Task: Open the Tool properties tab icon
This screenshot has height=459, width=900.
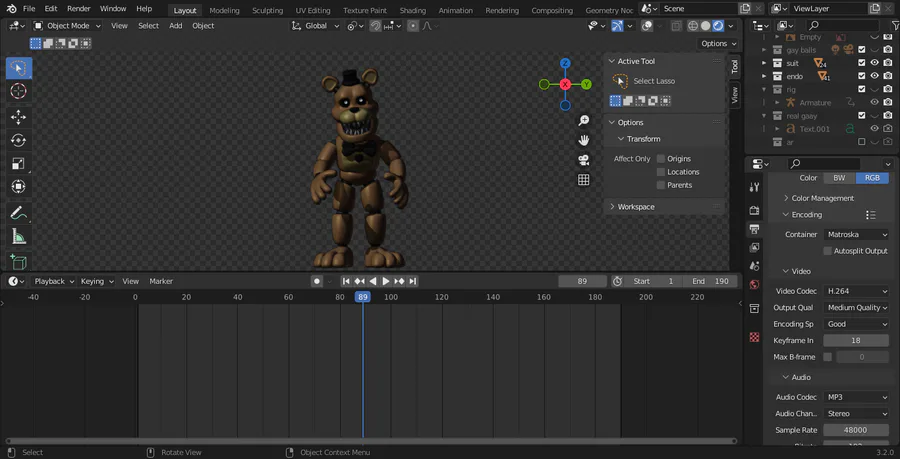Action: coord(755,187)
